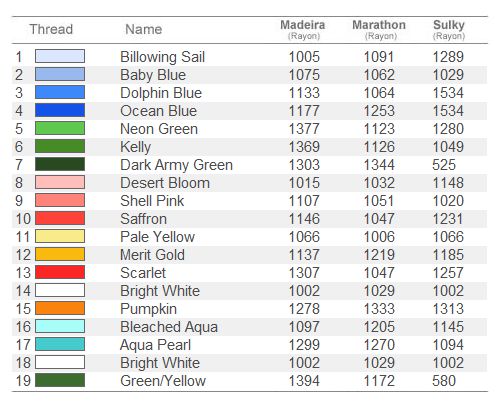
Task: Pick the Dolphin Blue color swatch
Action: [x=60, y=92]
